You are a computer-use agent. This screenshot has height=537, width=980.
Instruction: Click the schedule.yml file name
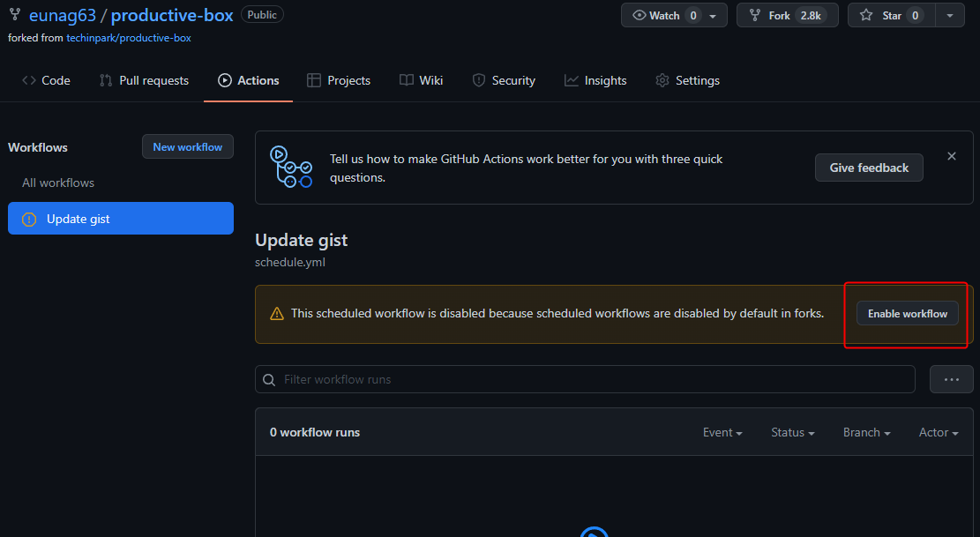tap(290, 262)
